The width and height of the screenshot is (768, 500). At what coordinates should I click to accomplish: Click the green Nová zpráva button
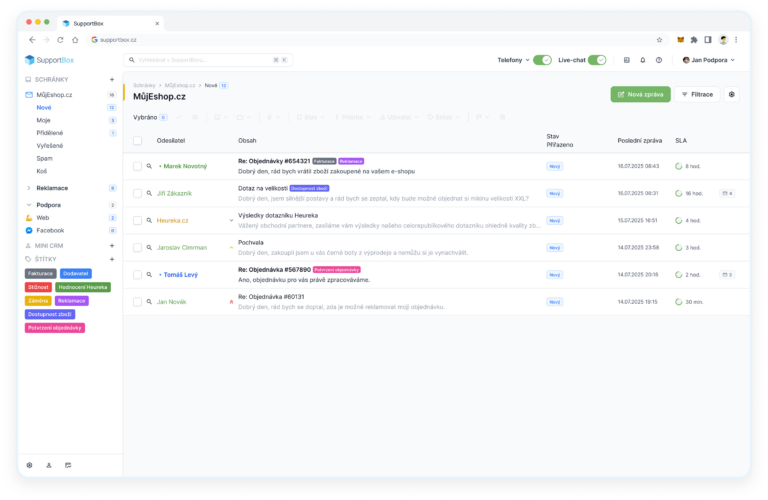tap(640, 95)
